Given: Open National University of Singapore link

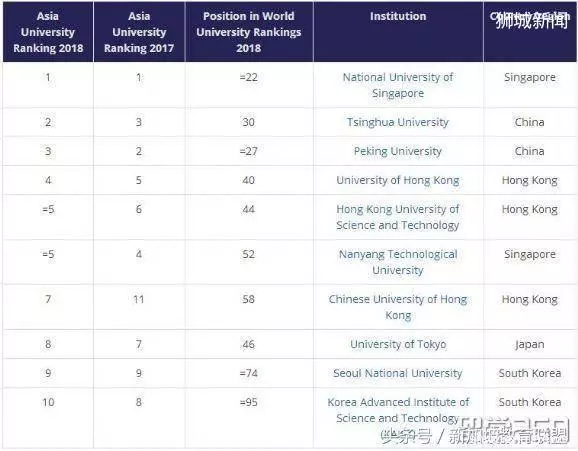Looking at the screenshot, I should [x=398, y=85].
